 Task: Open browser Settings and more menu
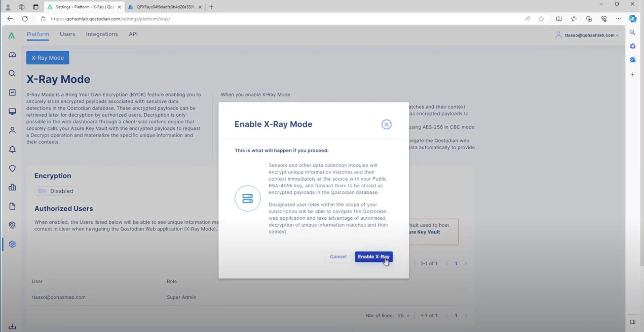(x=619, y=19)
